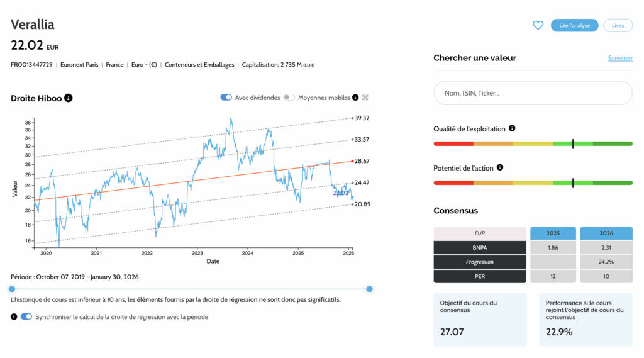Enable the Moyennes mobiles toggle
Viewport: 644px width, 358px height.
click(x=289, y=98)
